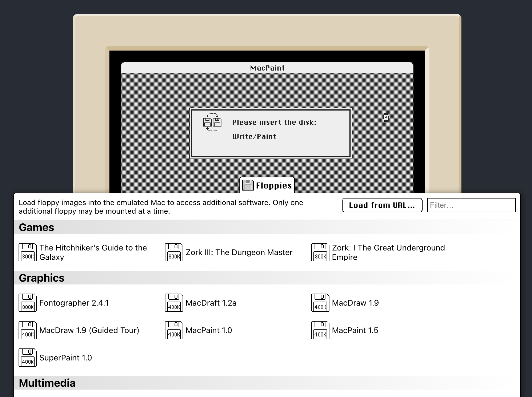Image resolution: width=532 pixels, height=397 pixels.
Task: Select the MacDraw 1.9 label
Action: click(x=355, y=303)
